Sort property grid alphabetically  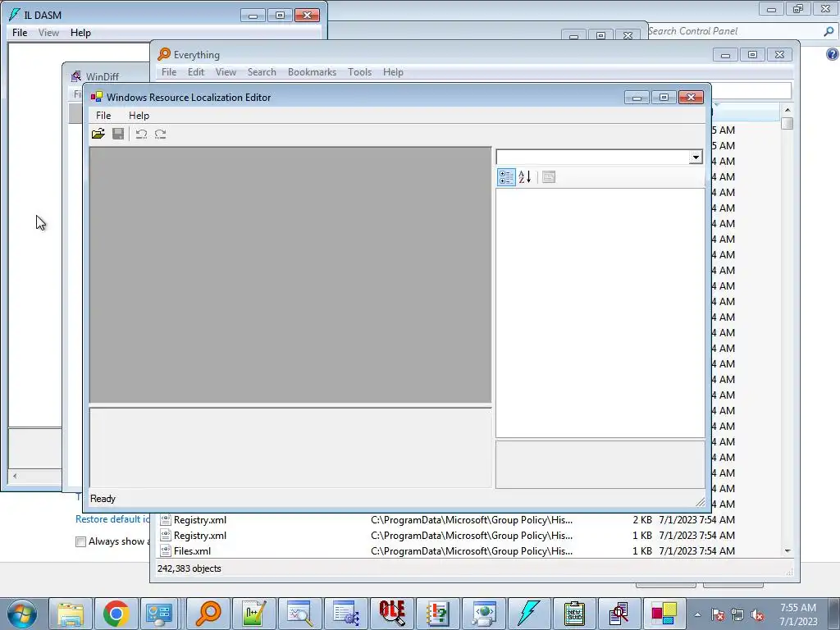click(525, 177)
